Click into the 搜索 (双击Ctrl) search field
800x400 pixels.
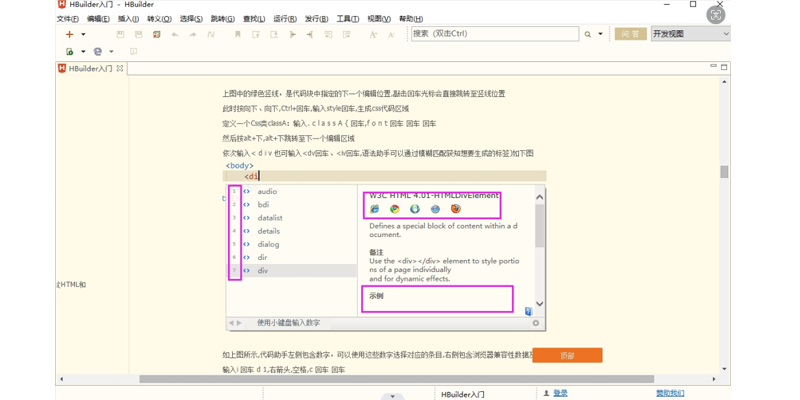click(495, 34)
